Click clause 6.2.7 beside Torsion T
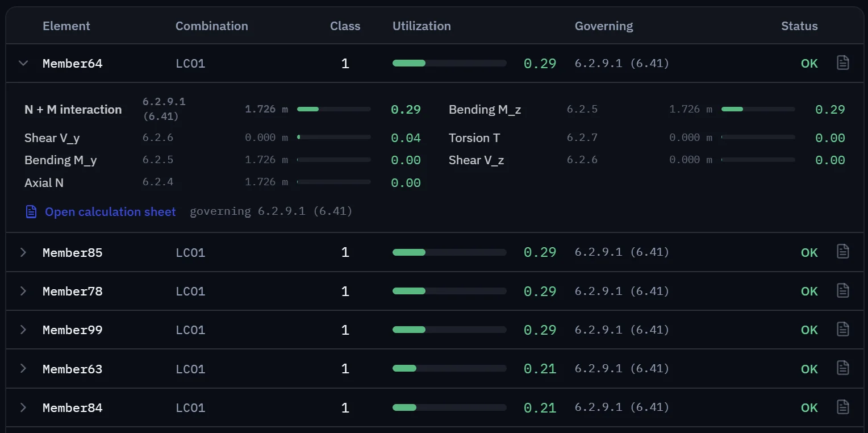This screenshot has width=868, height=433. click(x=582, y=138)
